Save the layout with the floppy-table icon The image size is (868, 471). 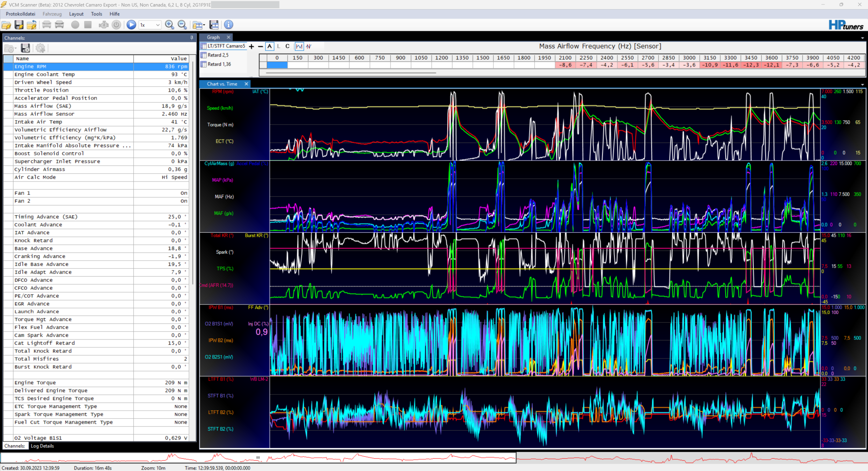[214, 25]
